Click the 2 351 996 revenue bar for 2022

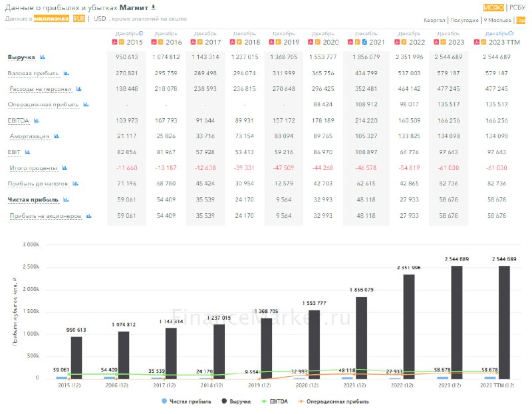pyautogui.click(x=409, y=326)
